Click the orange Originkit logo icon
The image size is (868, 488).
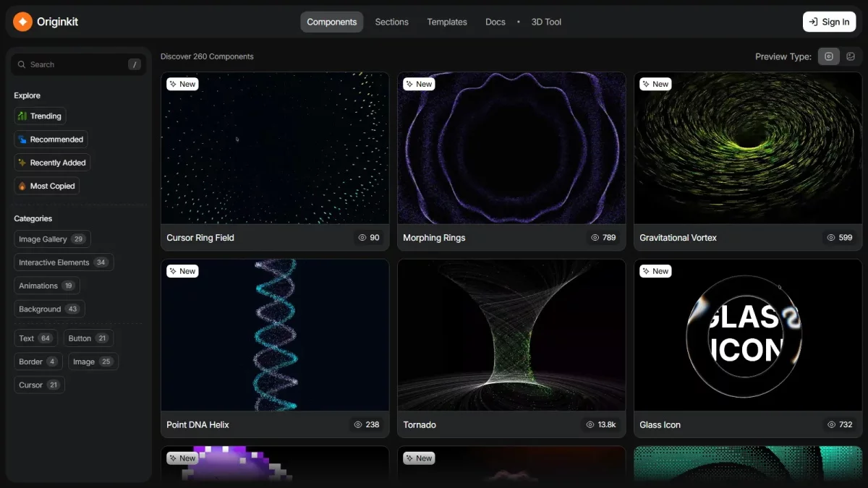[22, 22]
